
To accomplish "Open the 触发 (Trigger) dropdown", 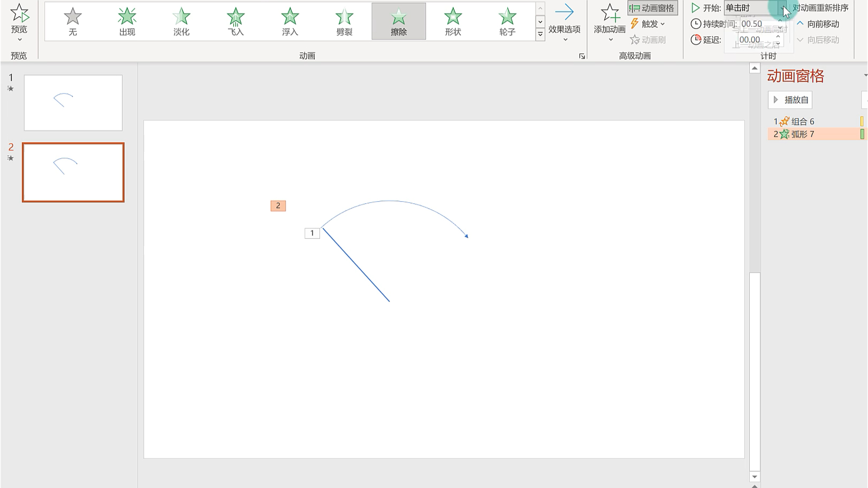I will tap(649, 23).
